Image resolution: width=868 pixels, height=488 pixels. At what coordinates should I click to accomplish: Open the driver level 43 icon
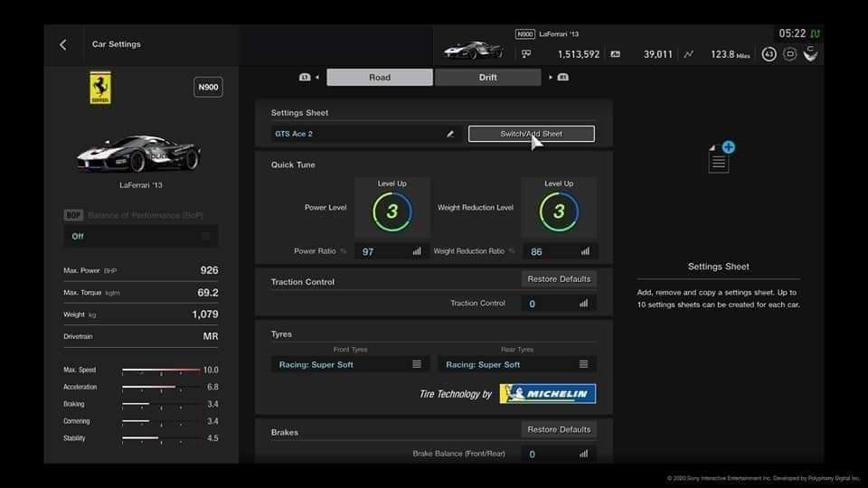coord(769,54)
